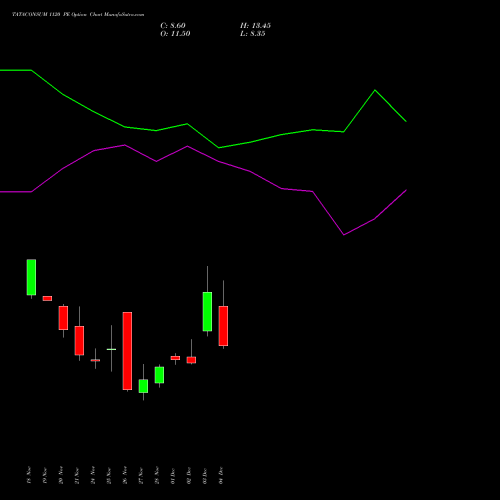Click the lowest point of the purple indicator line
Image resolution: width=500 pixels, height=500 pixels.
[x=344, y=235]
